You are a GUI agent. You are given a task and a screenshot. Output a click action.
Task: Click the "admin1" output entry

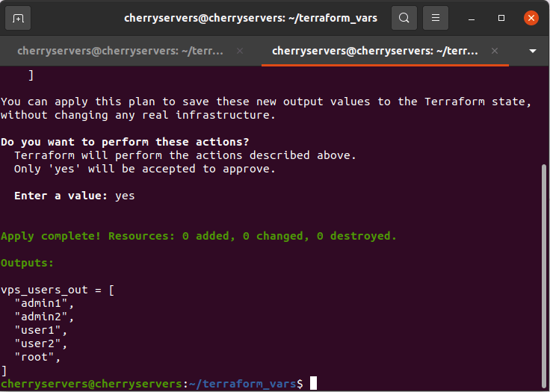[44, 303]
